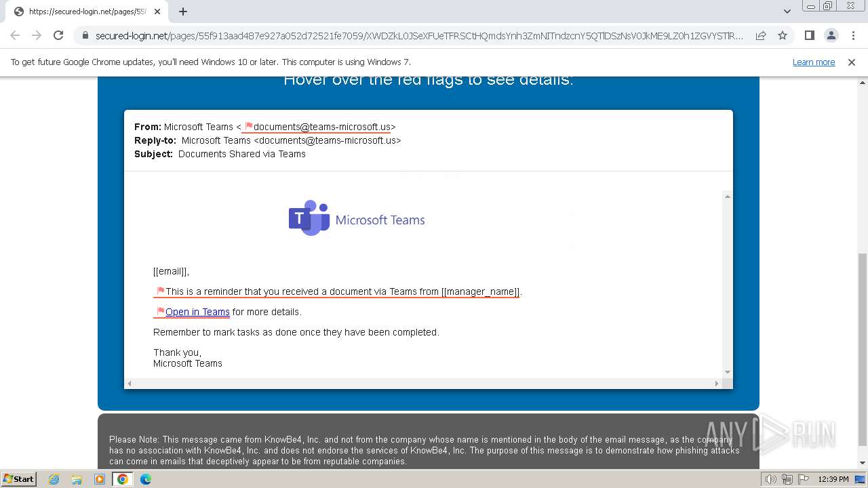Open File Explorer from taskbar
Screen dimensions: 868x488
[x=77, y=479]
